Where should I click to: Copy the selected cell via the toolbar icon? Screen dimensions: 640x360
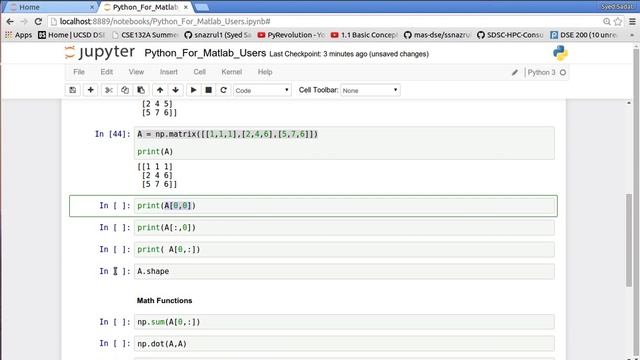click(x=125, y=90)
